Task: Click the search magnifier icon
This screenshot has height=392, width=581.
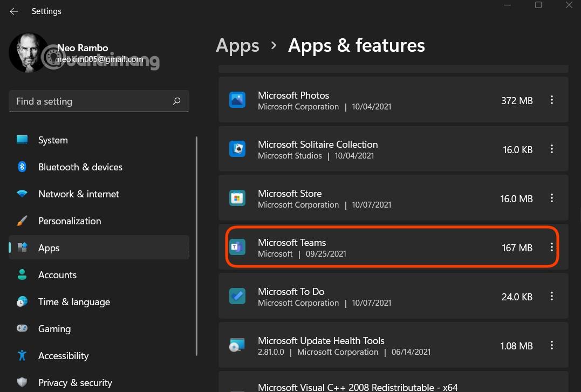Action: [177, 101]
